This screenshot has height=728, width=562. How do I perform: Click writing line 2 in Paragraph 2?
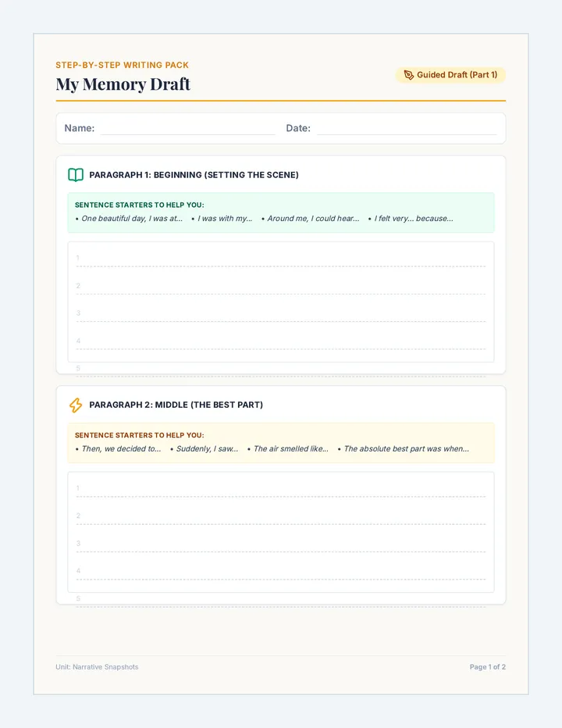pyautogui.click(x=281, y=516)
